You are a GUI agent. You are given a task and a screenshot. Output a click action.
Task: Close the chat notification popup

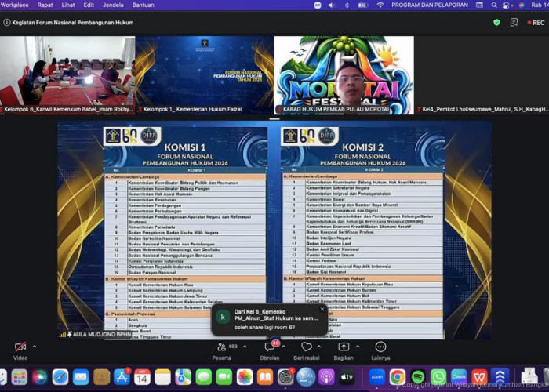coord(322,310)
